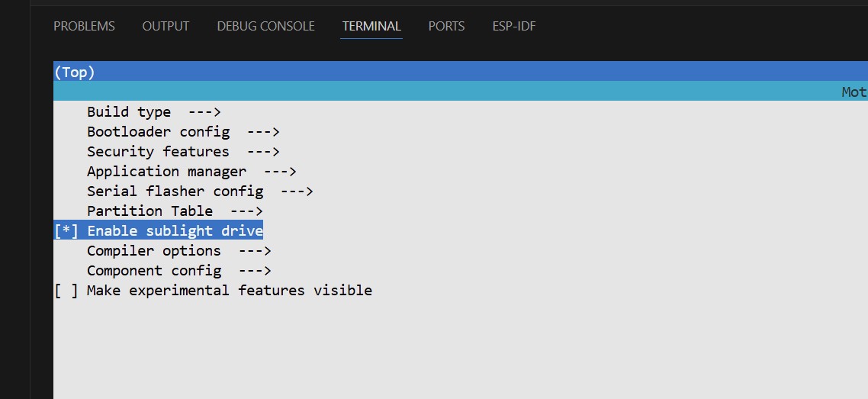
Task: Expand the Partition Table entry
Action: pos(175,211)
